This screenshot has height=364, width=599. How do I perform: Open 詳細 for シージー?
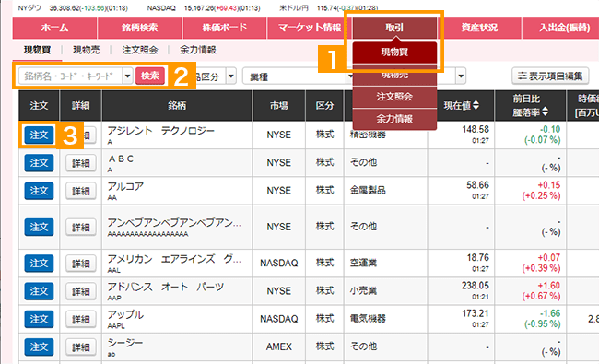[80, 347]
